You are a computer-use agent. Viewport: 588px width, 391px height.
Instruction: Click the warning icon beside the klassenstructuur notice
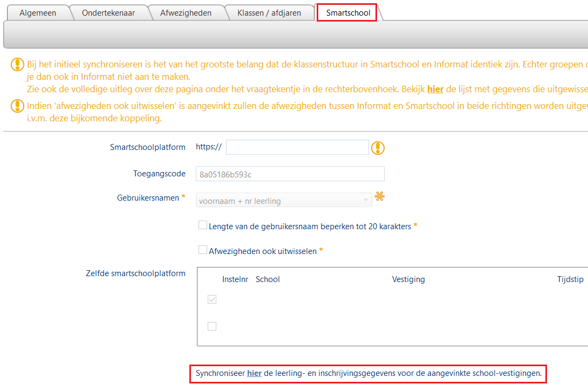17,65
